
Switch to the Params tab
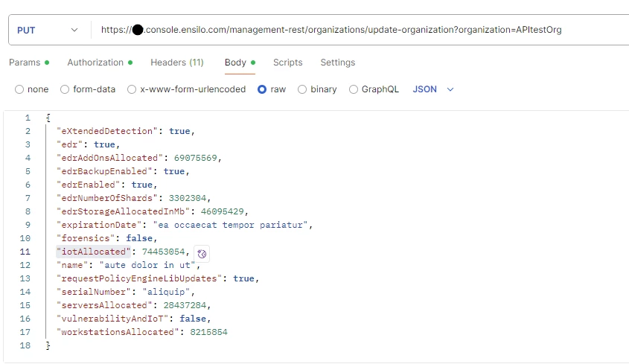29,63
